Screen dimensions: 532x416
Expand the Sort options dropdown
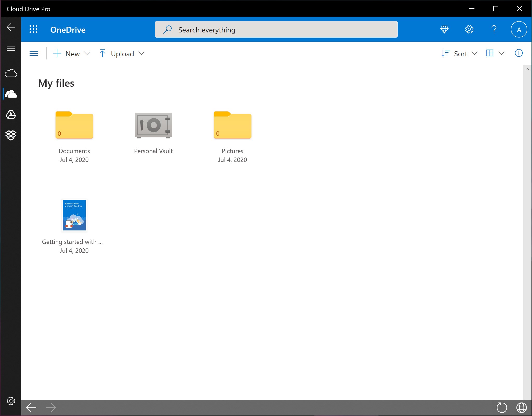tap(459, 53)
